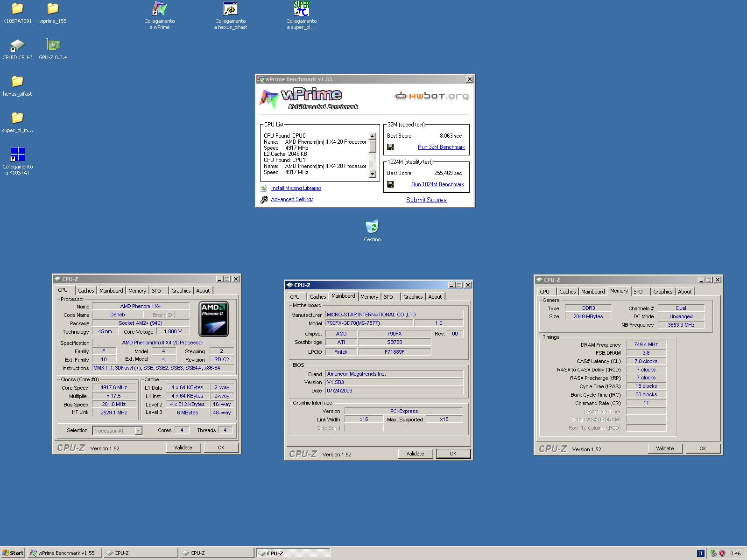Open SPD tab in left CPU-Z window
747x560 pixels.
[156, 291]
